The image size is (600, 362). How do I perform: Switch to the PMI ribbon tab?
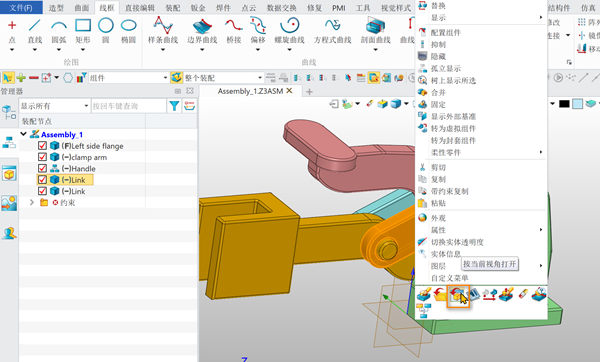point(339,8)
